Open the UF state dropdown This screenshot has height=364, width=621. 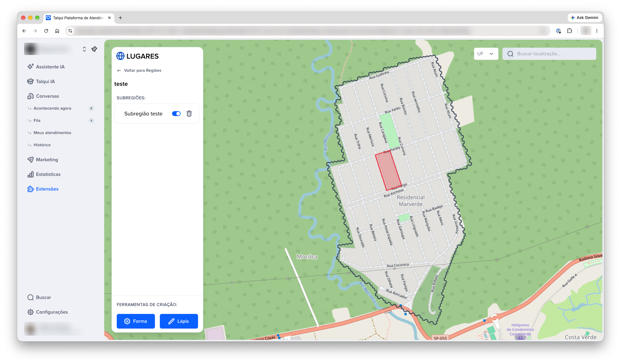click(x=486, y=53)
